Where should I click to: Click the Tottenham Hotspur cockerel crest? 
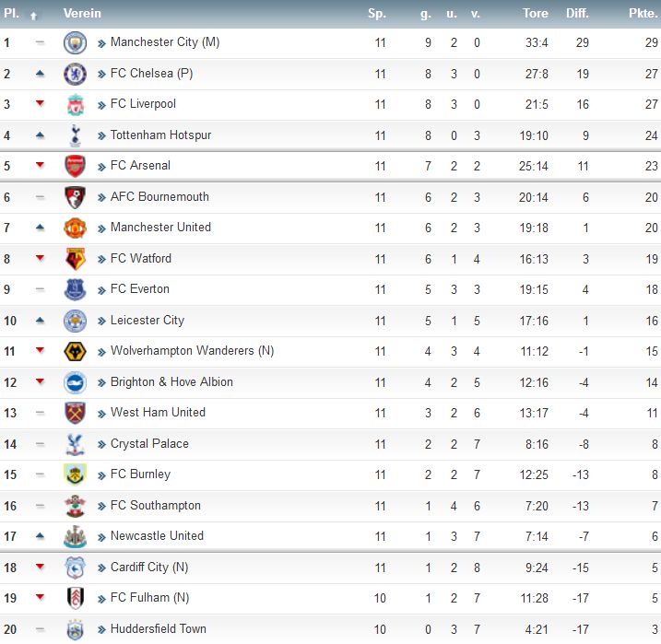point(75,135)
